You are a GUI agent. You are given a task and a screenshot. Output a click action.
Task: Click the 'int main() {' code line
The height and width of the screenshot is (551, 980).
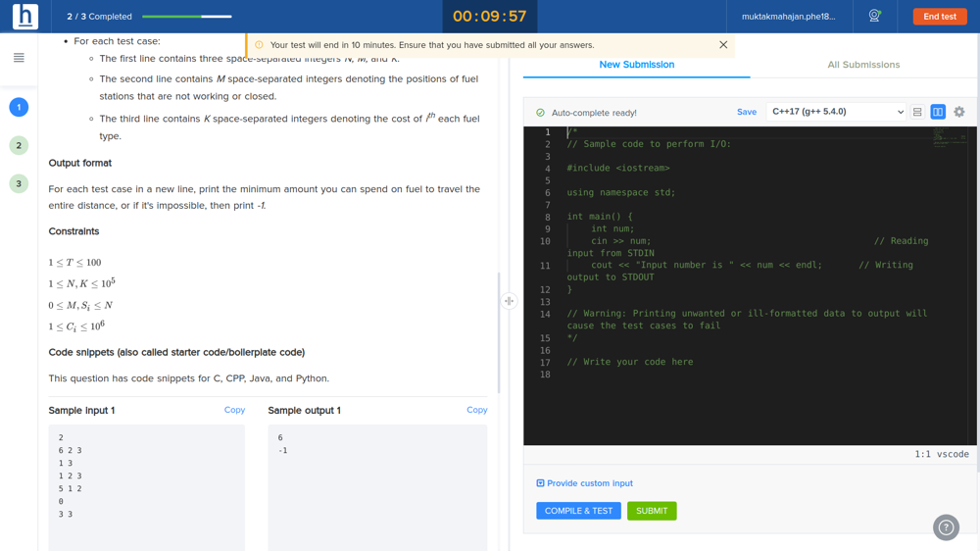(x=600, y=217)
